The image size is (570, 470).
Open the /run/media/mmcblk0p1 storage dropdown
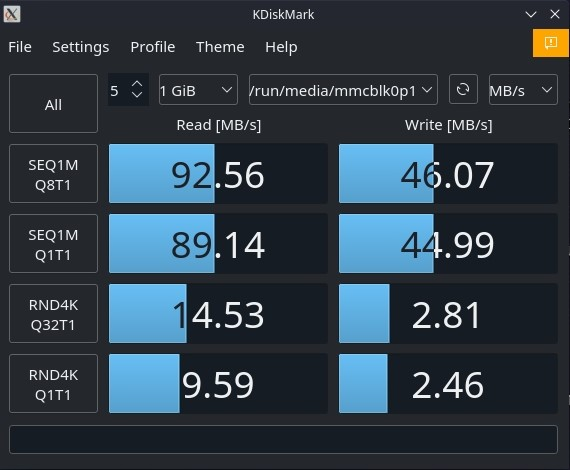coord(343,90)
